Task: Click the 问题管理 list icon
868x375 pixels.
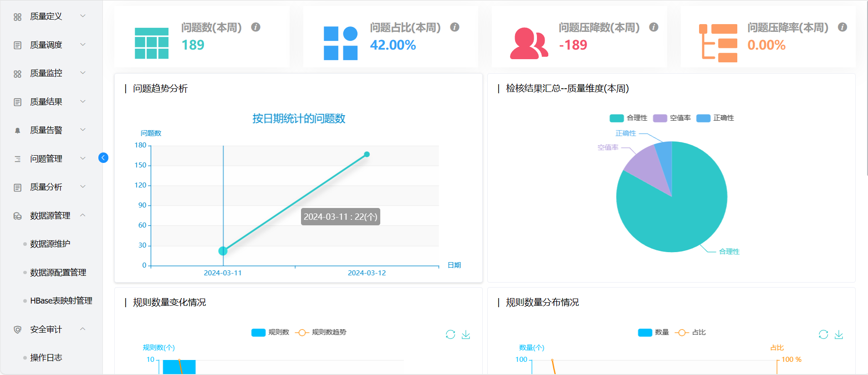Action: pos(17,159)
